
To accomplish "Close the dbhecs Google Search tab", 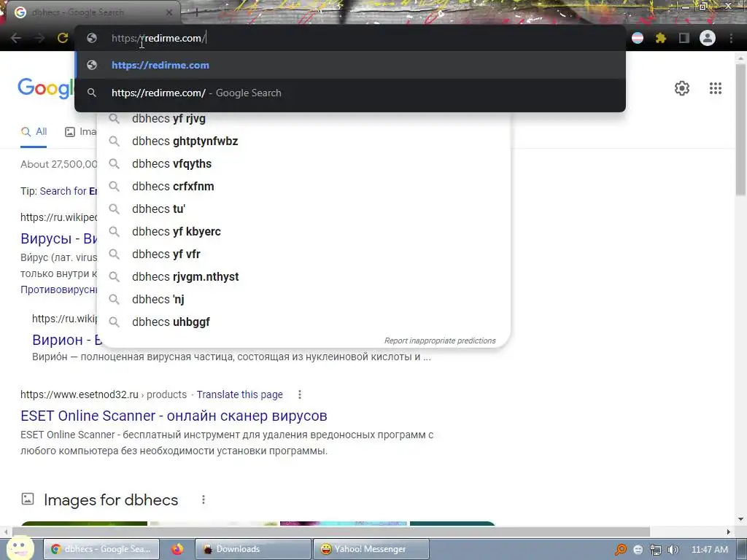I will (x=169, y=12).
